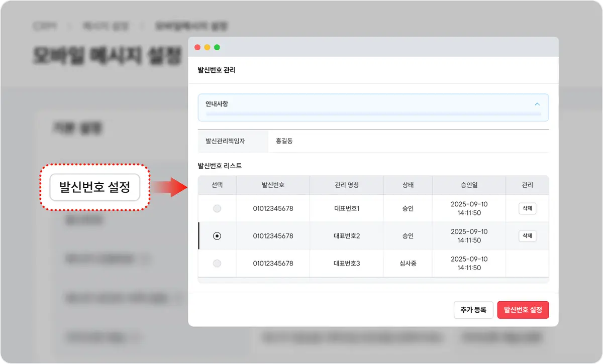Select the radio button for 대표번호3

[217, 263]
